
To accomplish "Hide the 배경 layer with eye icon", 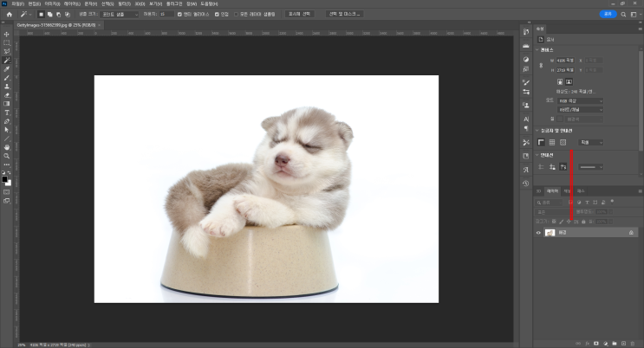I will [x=538, y=233].
